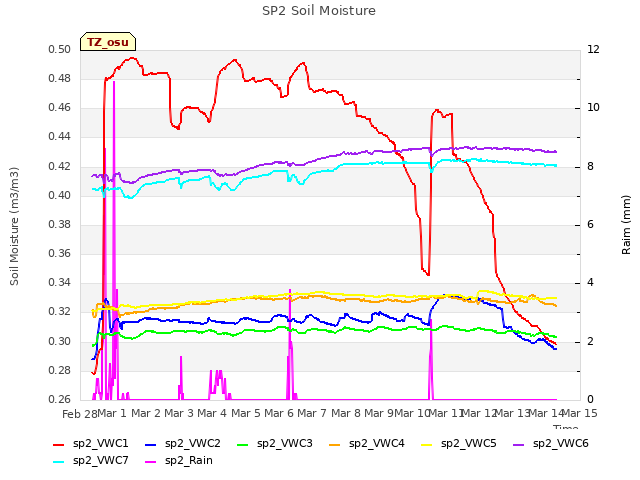Click the Mar 15 x-axis tick label

click(580, 413)
